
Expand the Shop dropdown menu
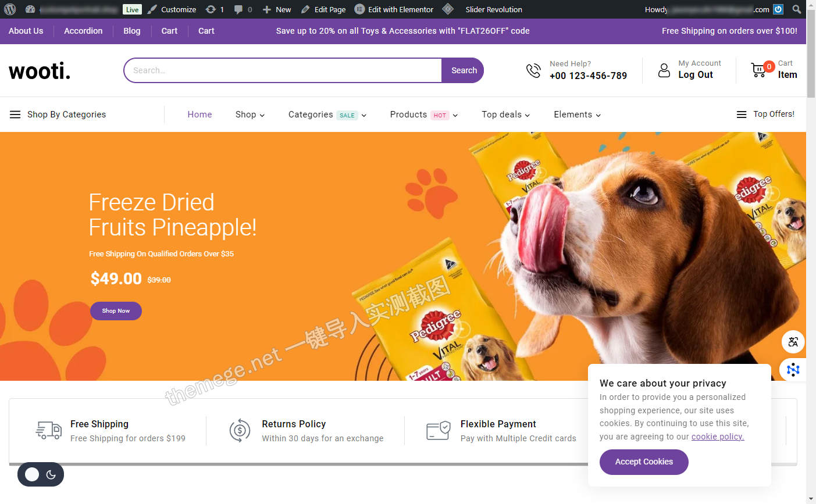[x=250, y=115]
